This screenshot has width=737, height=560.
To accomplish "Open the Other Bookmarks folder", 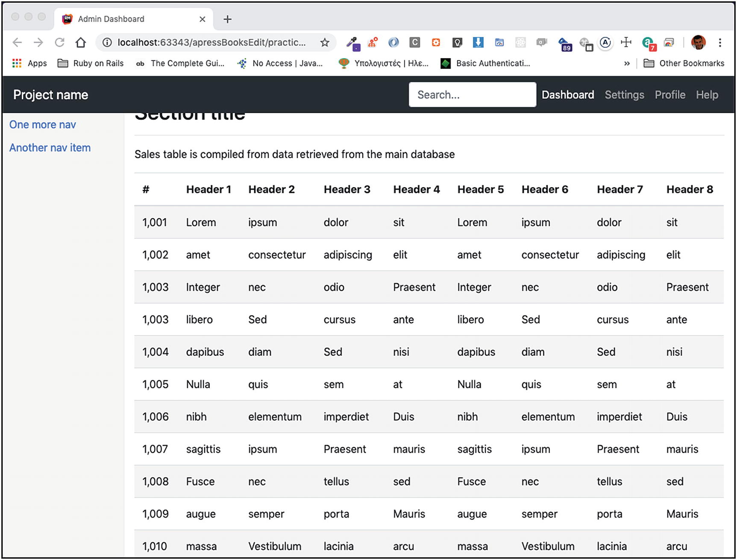I will pyautogui.click(x=684, y=63).
